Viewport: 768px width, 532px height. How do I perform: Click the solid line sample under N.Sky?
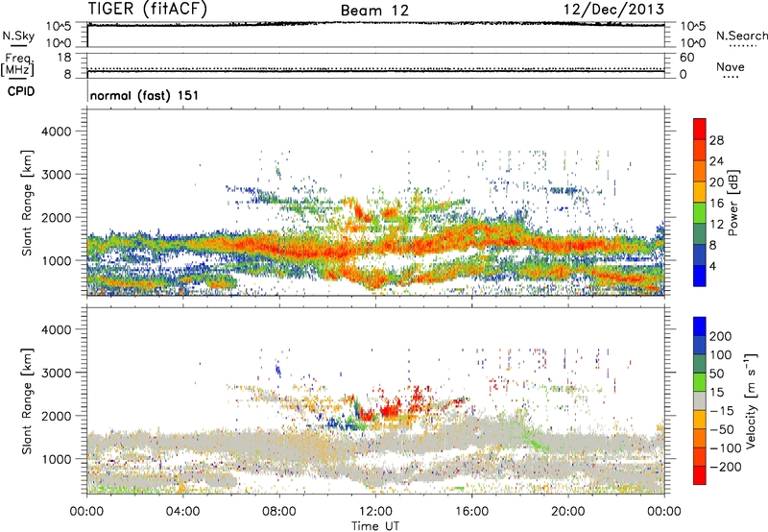coord(18,45)
